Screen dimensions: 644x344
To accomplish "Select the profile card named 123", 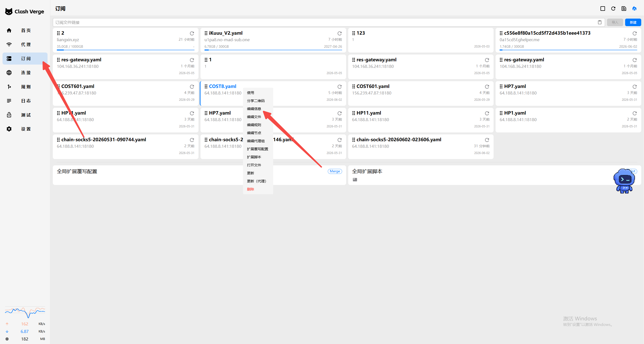I will click(x=421, y=40).
